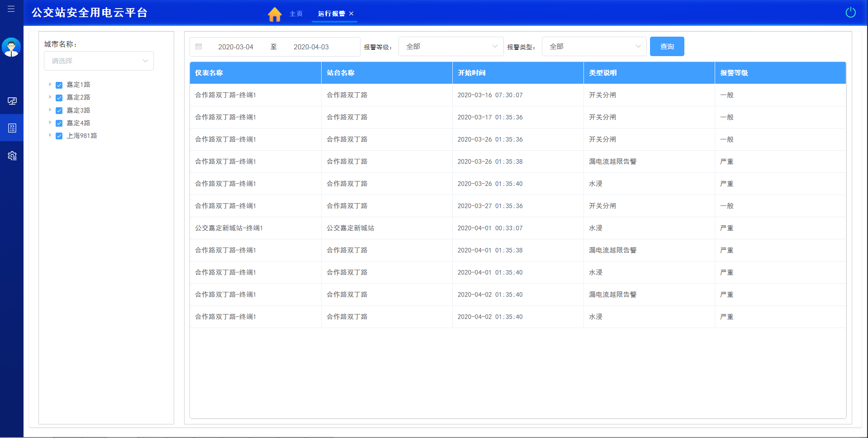Screen dimensions: 868x438
Task: Toggle the 嘉定3路 checkbox
Action: [59, 110]
